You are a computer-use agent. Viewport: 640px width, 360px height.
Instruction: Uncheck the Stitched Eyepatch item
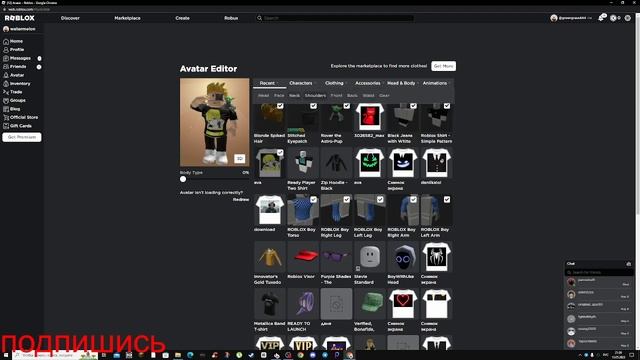pyautogui.click(x=313, y=106)
